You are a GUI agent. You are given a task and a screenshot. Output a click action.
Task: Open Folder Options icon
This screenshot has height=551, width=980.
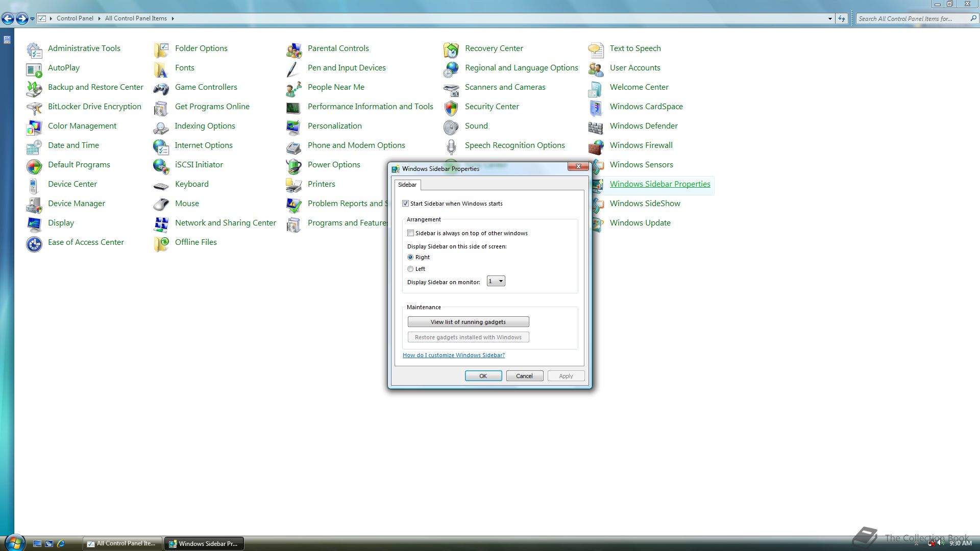coord(161,50)
